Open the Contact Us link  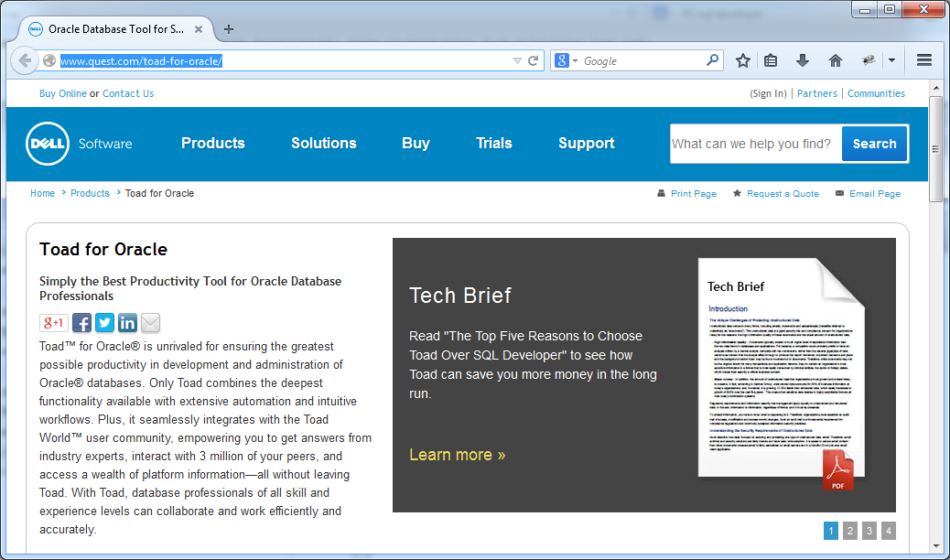128,93
